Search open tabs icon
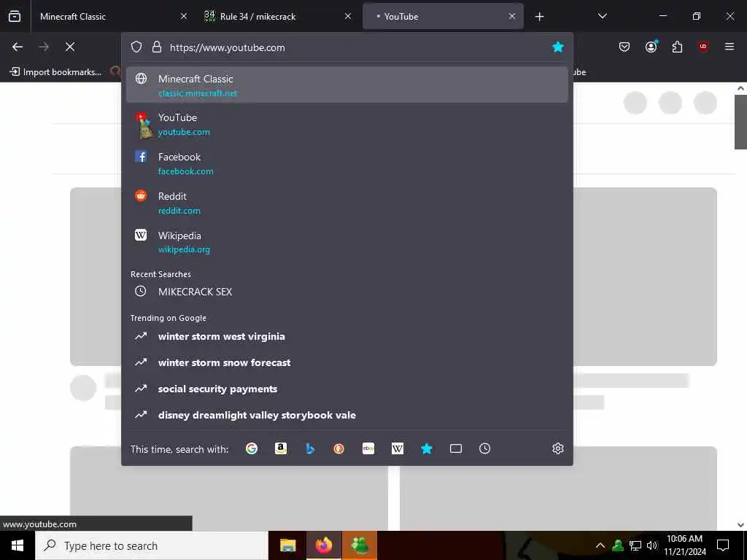The image size is (747, 560). (456, 448)
